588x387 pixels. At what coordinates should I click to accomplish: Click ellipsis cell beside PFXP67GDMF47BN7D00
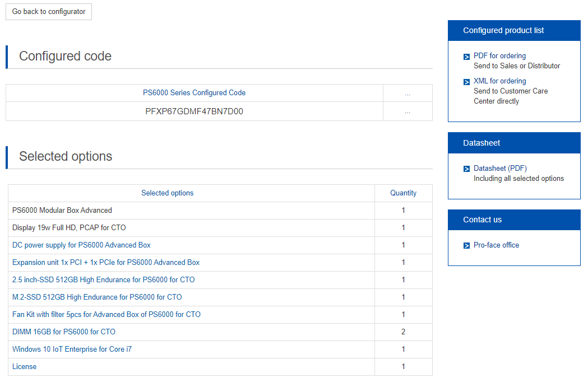click(408, 111)
